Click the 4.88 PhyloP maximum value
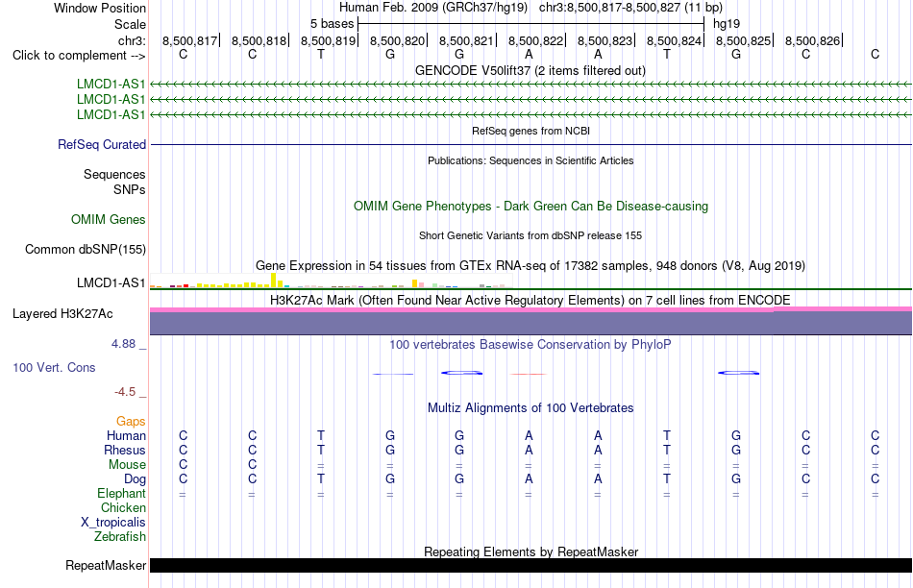 123,344
